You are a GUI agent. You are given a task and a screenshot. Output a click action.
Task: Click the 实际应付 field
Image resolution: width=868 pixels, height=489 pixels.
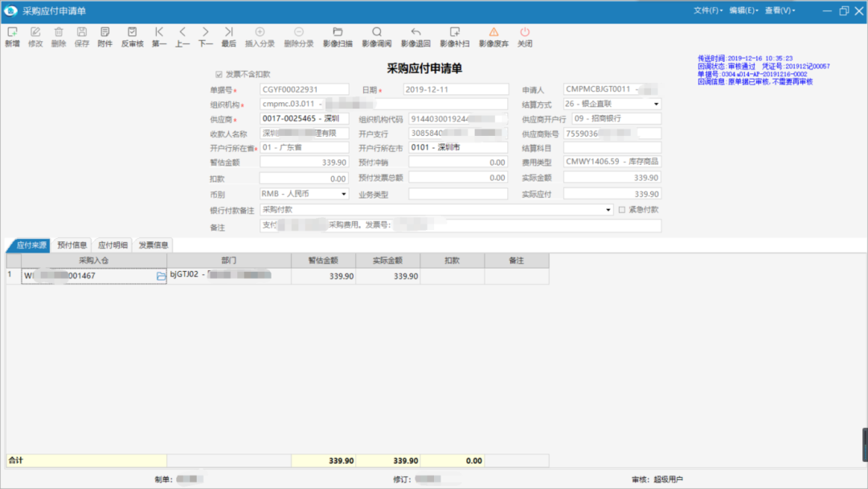pos(612,194)
